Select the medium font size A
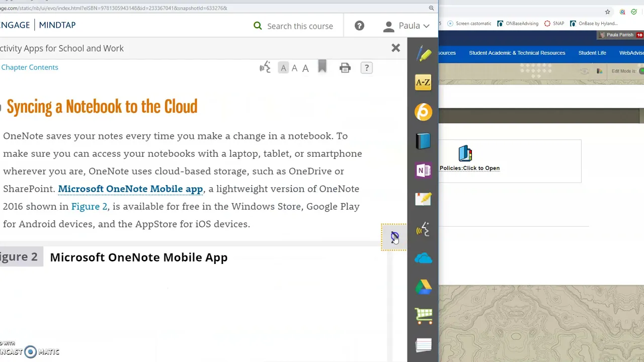Screen dimensions: 644x362 tap(294, 68)
